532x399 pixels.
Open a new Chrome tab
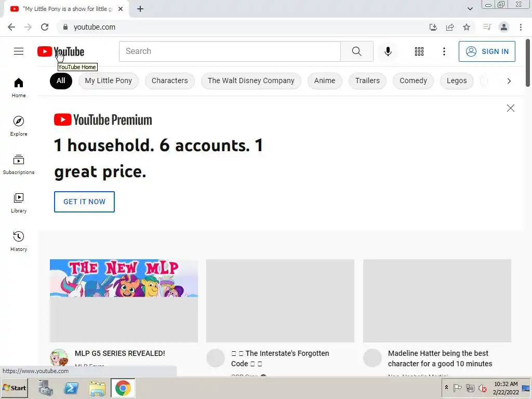[140, 9]
